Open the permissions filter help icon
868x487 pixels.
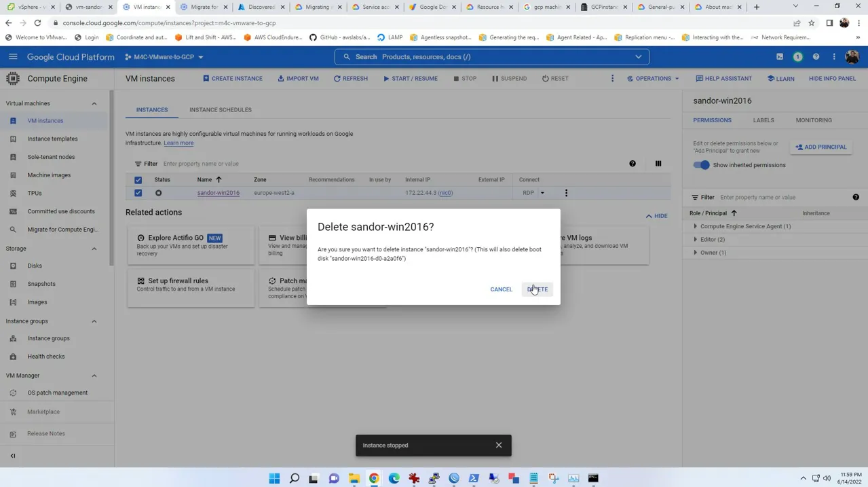856,198
